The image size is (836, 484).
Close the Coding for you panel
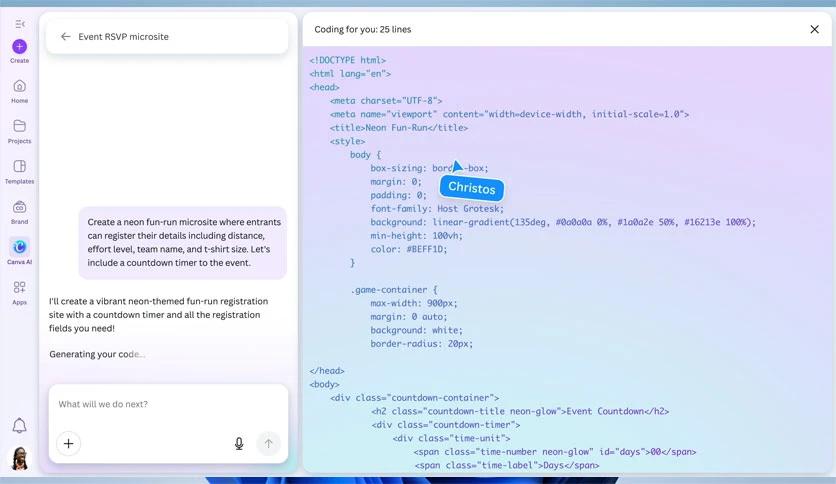(x=814, y=29)
